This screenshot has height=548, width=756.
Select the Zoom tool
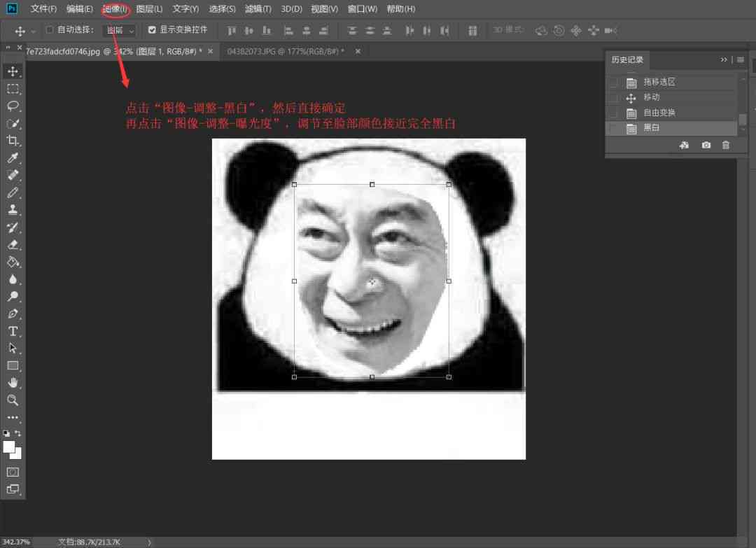(13, 400)
